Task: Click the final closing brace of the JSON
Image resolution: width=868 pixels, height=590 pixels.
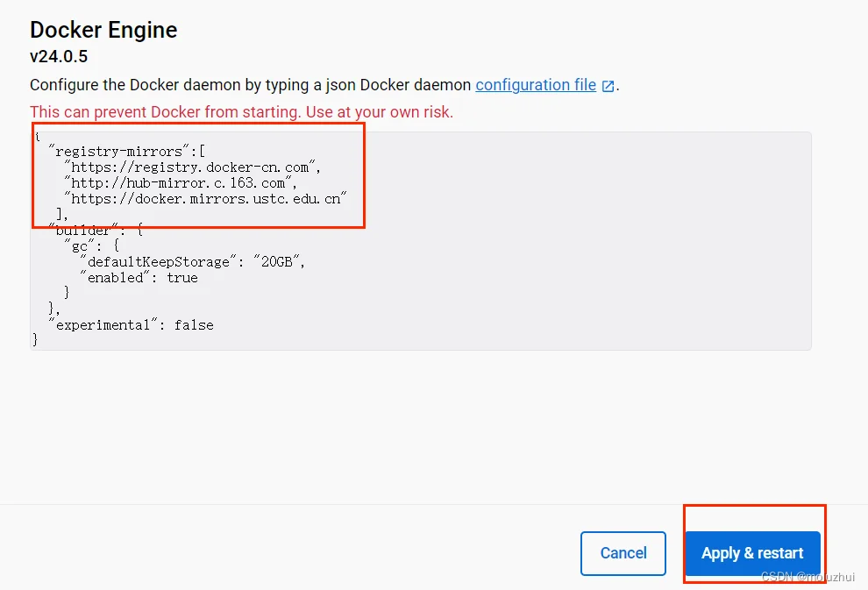Action: coord(35,339)
